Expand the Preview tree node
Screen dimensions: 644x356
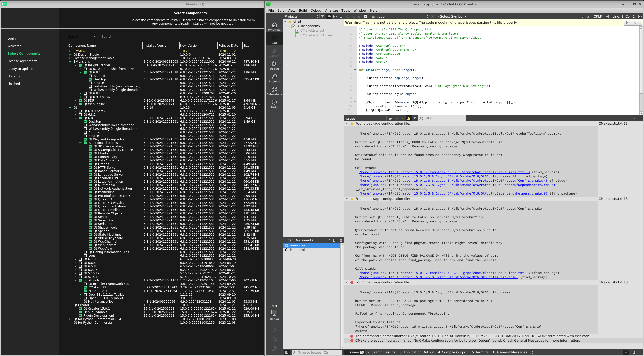[70, 51]
